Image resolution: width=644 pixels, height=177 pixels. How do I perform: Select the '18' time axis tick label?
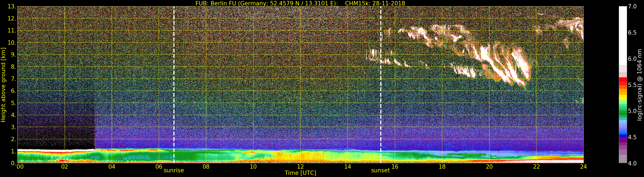442,167
